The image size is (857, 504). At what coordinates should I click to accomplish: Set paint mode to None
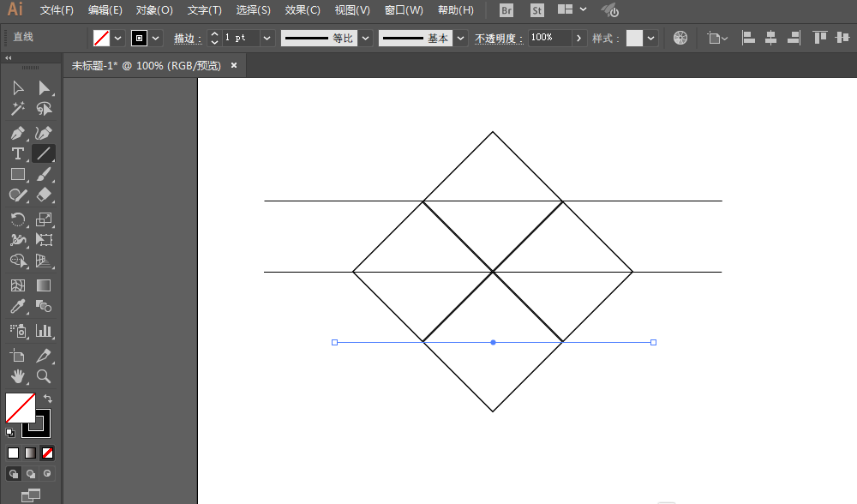coord(48,453)
